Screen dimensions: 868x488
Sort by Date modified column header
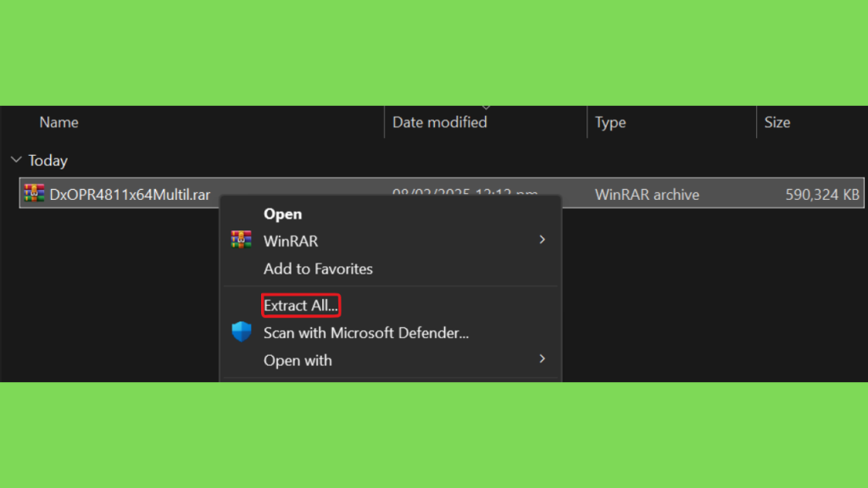pyautogui.click(x=440, y=122)
